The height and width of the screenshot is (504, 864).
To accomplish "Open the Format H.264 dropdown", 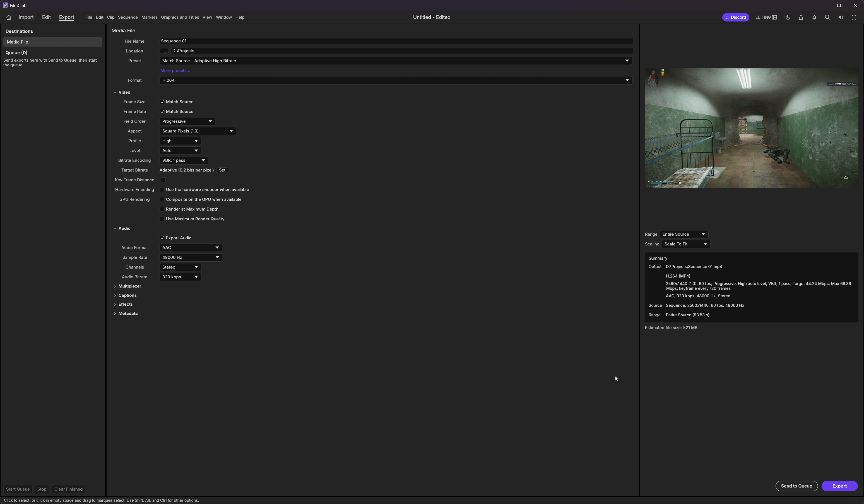I will [x=396, y=80].
